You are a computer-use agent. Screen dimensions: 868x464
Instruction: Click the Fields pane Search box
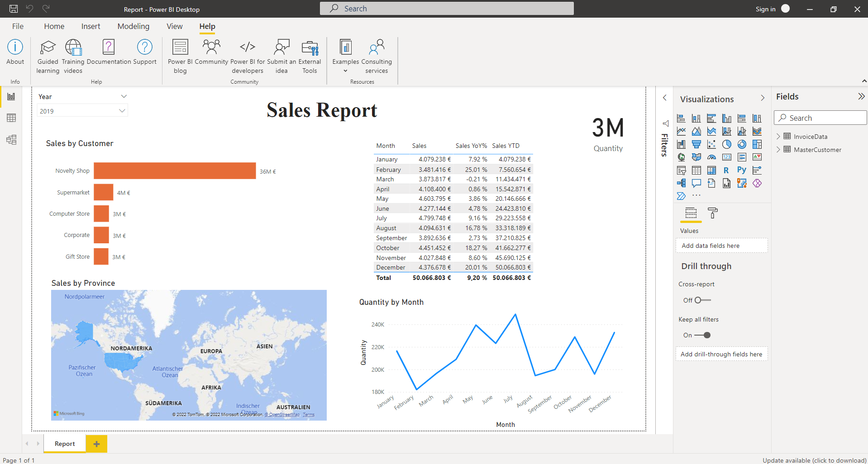click(x=820, y=118)
